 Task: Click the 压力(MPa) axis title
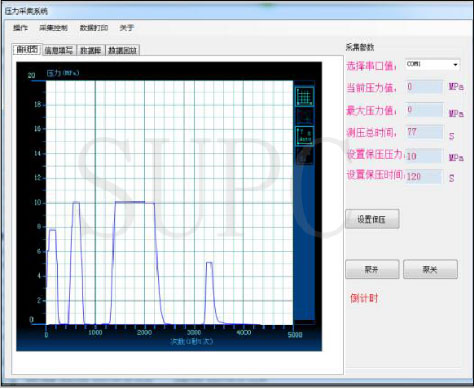pyautogui.click(x=63, y=73)
